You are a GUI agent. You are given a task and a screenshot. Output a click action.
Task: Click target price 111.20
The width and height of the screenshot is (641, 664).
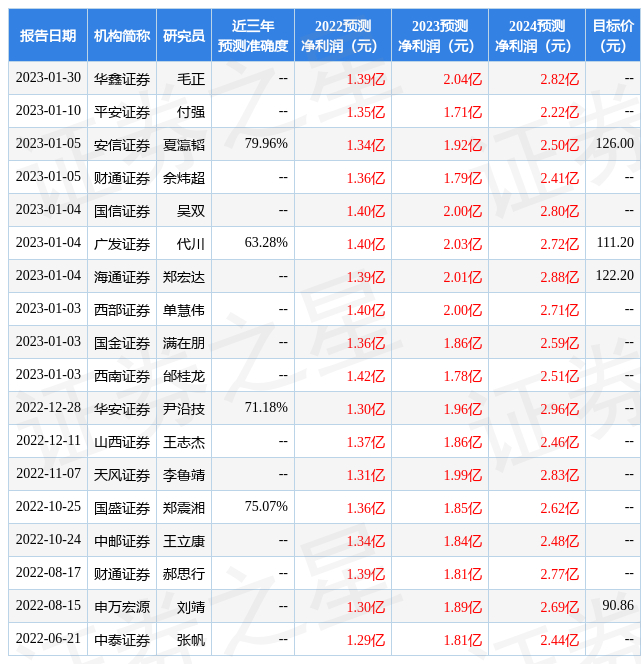point(615,243)
